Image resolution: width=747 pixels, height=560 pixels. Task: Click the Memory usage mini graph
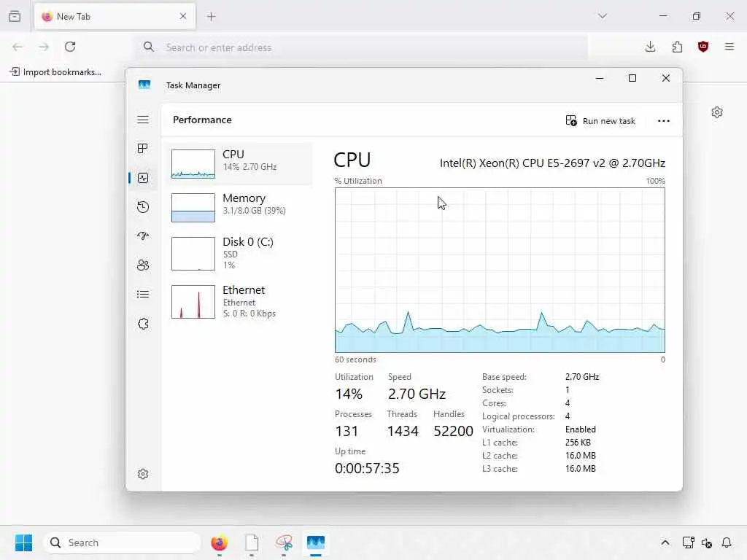click(x=193, y=208)
